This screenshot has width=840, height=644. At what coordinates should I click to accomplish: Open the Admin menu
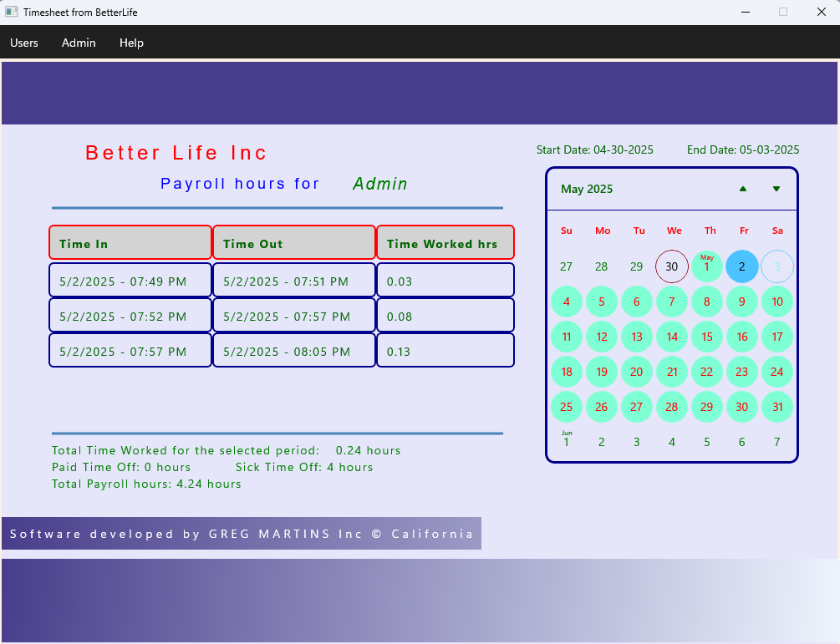click(79, 43)
